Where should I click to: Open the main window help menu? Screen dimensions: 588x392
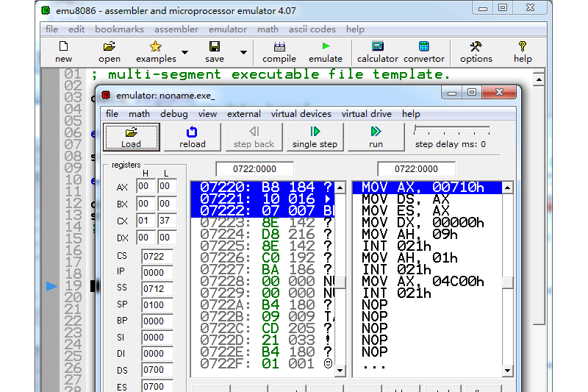[x=355, y=29]
